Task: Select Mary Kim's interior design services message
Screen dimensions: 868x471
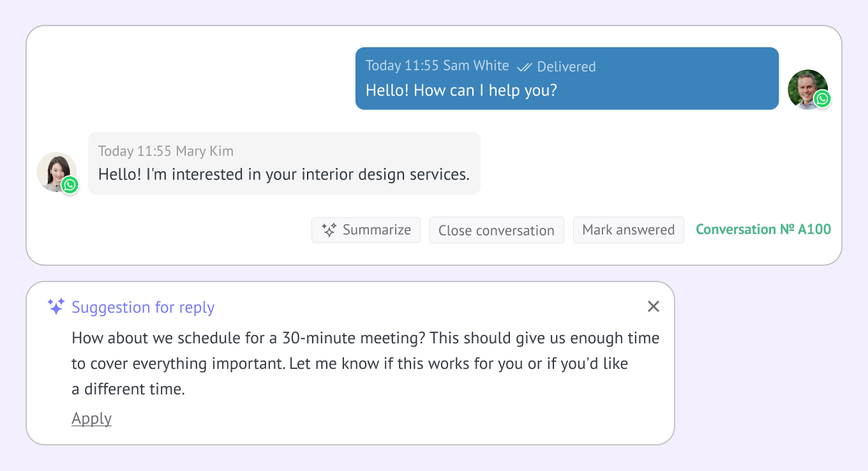Action: point(284,174)
